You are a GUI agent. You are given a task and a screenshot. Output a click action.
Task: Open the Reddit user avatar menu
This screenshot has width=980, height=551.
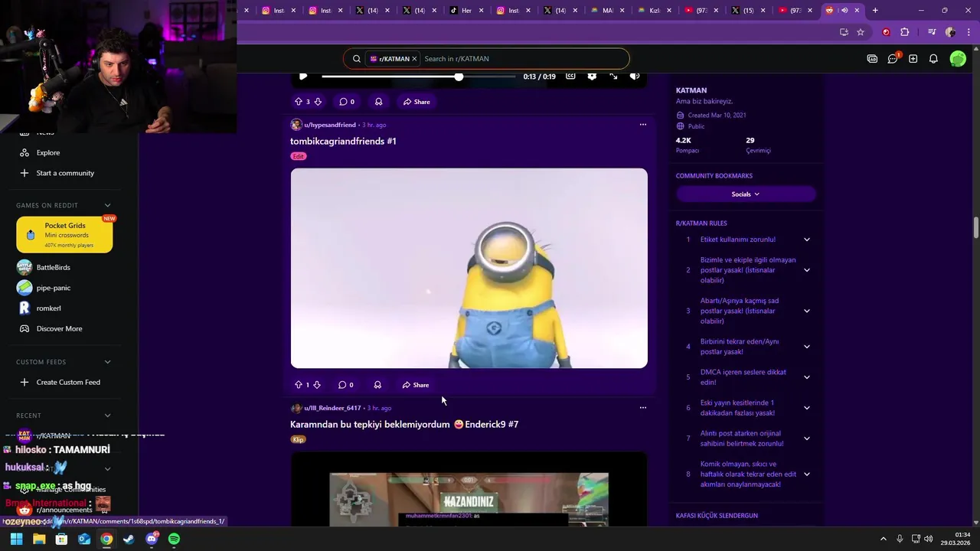coord(958,59)
